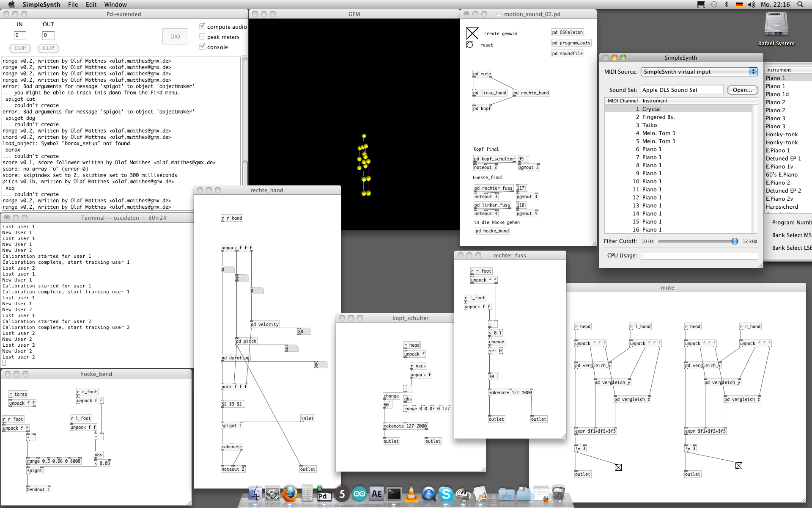The height and width of the screenshot is (508, 812).
Task: Toggle the left X box in mute patch
Action: [x=618, y=467]
